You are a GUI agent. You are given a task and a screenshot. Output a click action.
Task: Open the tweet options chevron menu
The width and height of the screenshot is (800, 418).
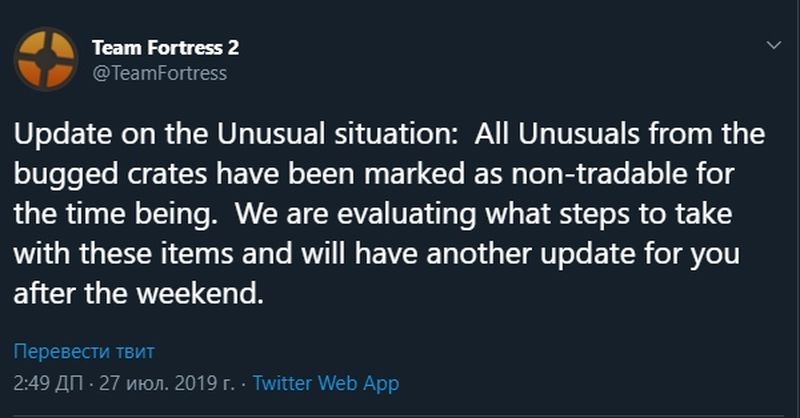[774, 45]
